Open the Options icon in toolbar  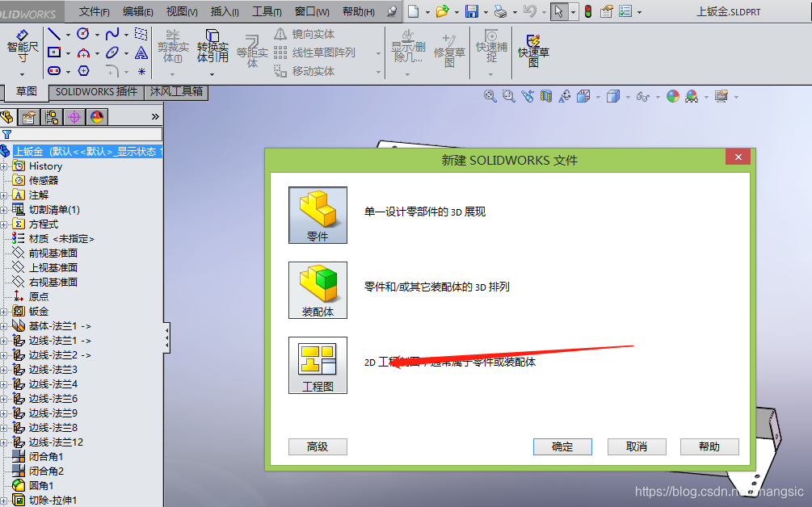pyautogui.click(x=607, y=11)
